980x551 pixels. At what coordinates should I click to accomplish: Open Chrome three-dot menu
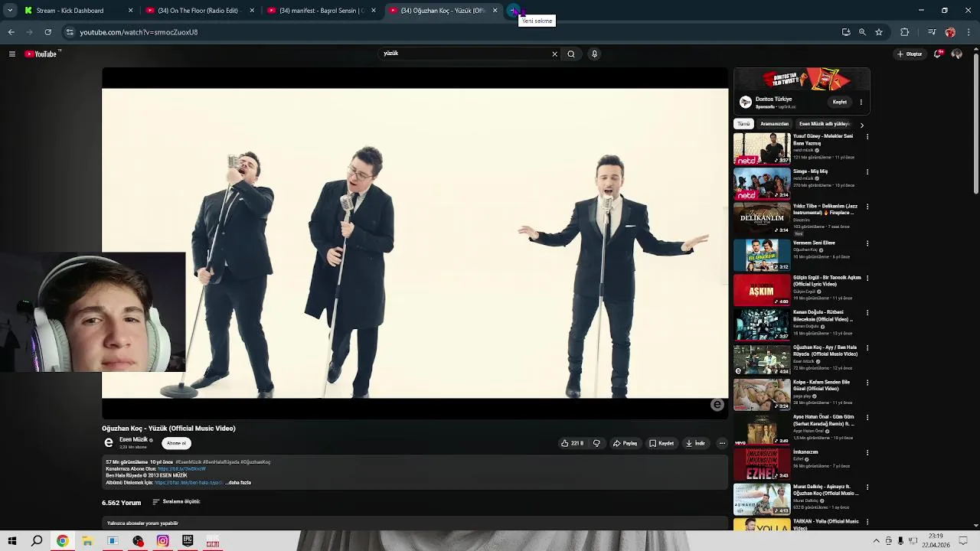click(969, 32)
